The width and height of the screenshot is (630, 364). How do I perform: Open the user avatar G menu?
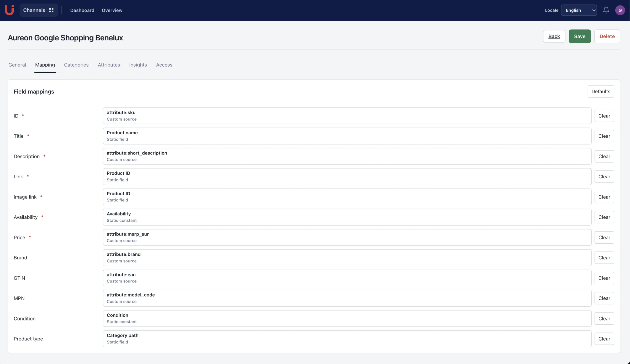point(620,10)
